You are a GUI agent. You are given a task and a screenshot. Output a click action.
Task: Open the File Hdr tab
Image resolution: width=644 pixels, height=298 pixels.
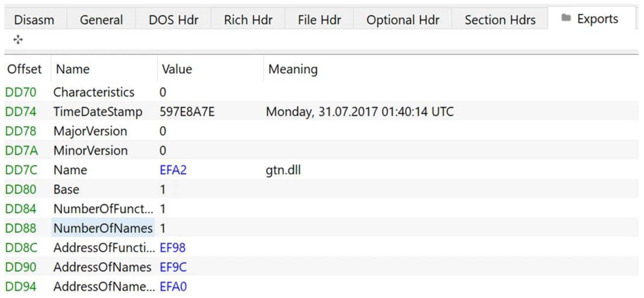pos(319,20)
